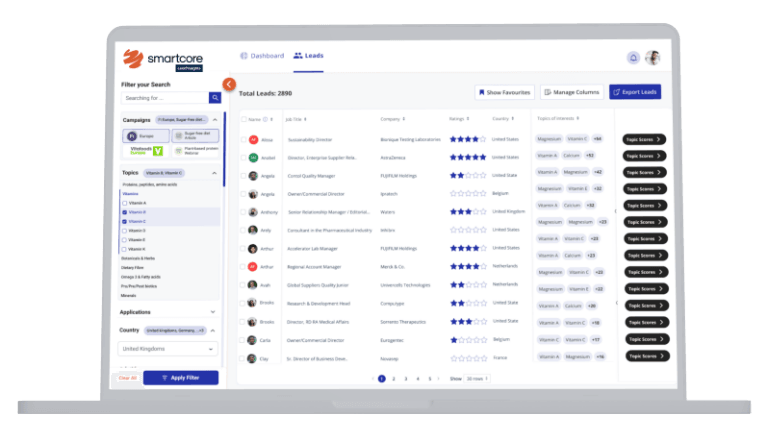The image size is (768, 441).
Task: Open the user profile avatar
Action: click(653, 58)
